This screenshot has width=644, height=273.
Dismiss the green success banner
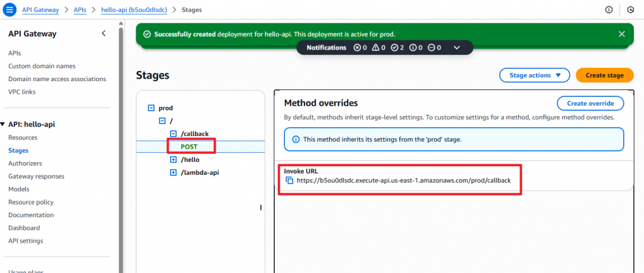622,34
